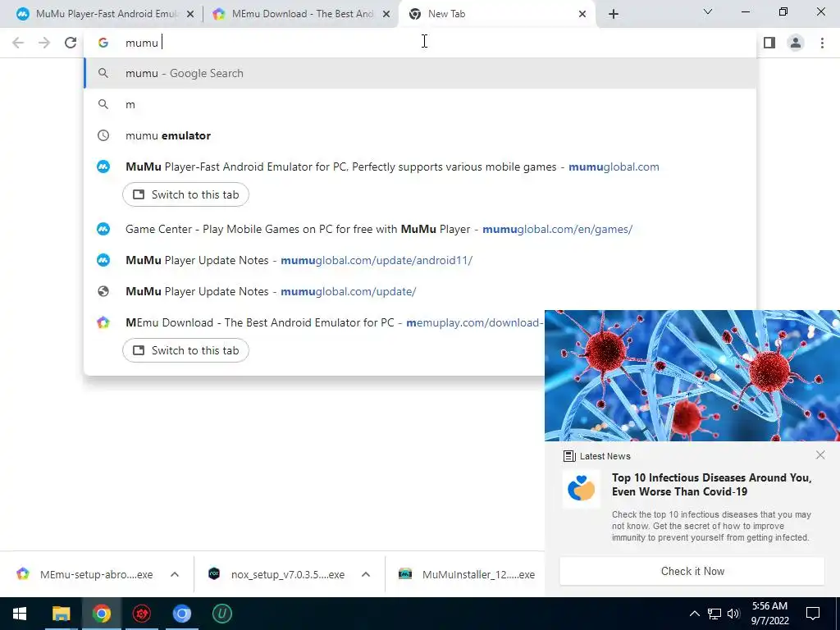Select 'mumu emulator' history suggestion
This screenshot has width=840, height=630.
[x=420, y=135]
